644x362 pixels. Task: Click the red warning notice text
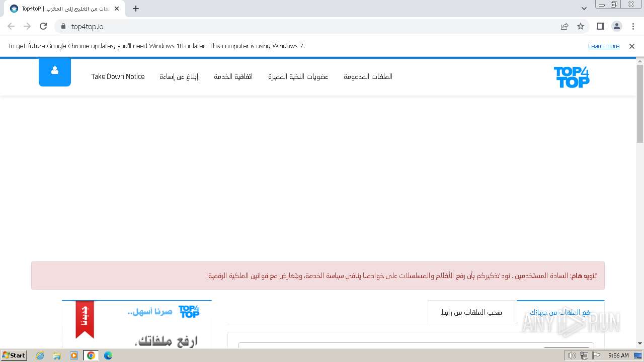(x=401, y=276)
